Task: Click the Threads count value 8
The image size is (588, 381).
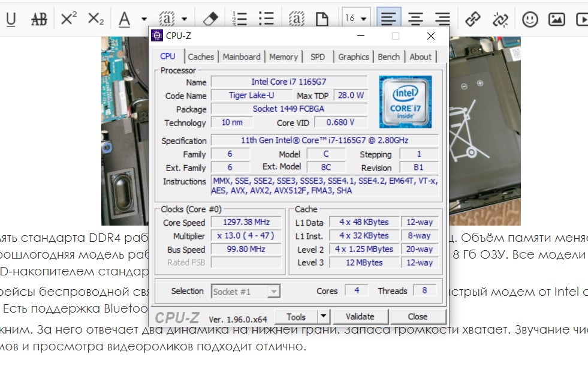Action: click(424, 290)
